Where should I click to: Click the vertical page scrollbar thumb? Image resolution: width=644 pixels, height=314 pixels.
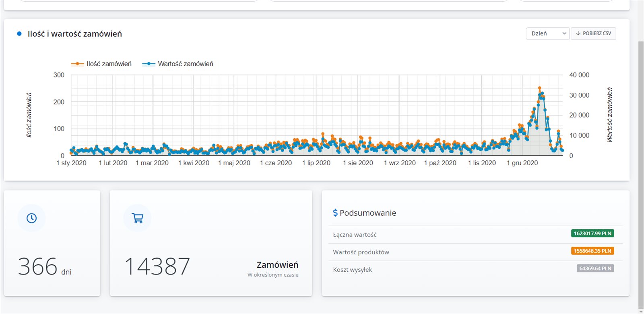(641, 173)
